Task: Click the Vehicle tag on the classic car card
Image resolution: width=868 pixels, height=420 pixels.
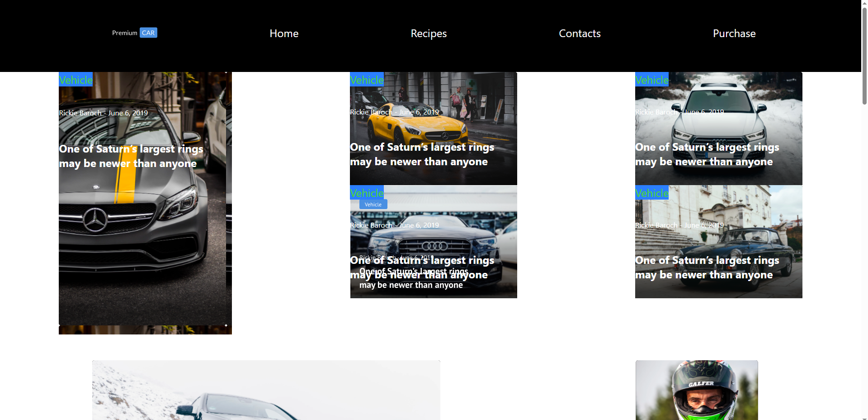Action: 651,193
